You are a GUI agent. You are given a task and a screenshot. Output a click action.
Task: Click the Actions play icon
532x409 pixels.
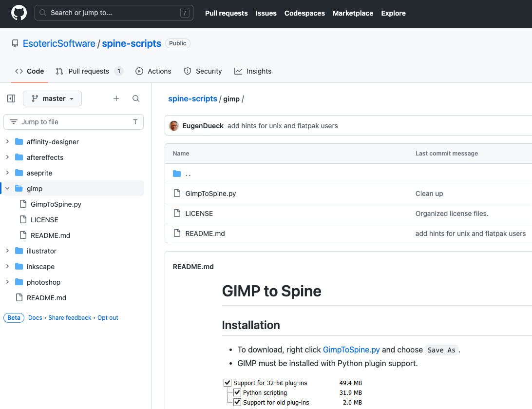pyautogui.click(x=139, y=71)
